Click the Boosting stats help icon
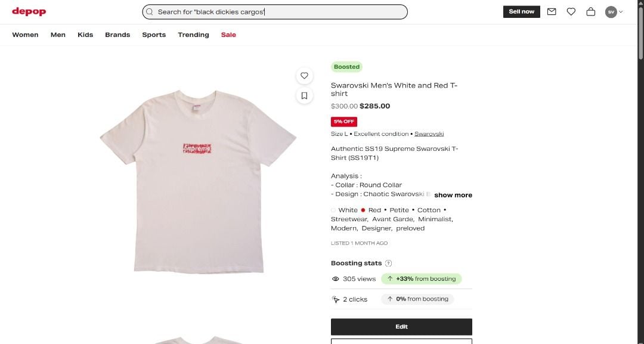Viewport: 644px width, 344px height. click(389, 264)
